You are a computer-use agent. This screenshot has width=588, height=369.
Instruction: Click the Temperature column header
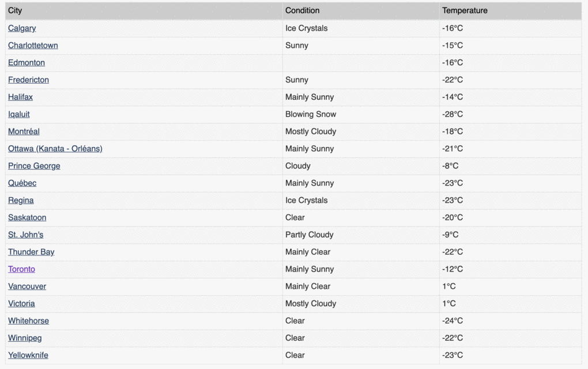(510, 11)
